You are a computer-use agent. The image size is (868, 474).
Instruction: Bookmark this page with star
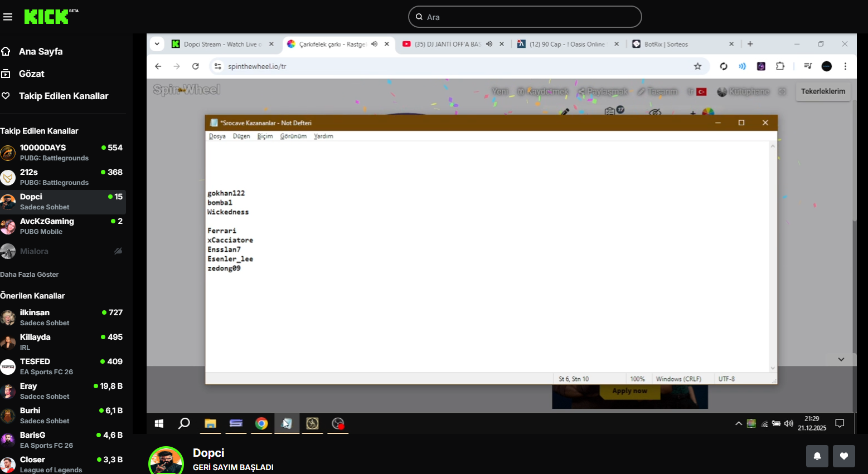point(697,66)
